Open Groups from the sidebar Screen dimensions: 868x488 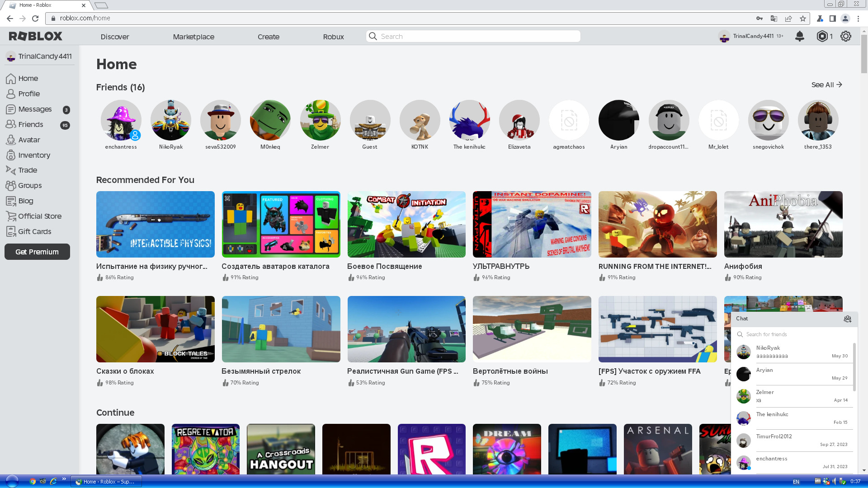pos(30,186)
